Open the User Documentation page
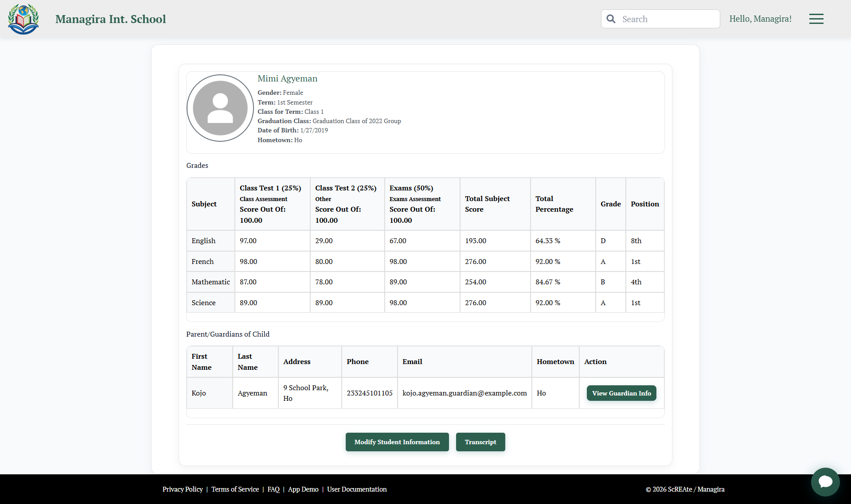Image resolution: width=851 pixels, height=504 pixels. [x=357, y=489]
